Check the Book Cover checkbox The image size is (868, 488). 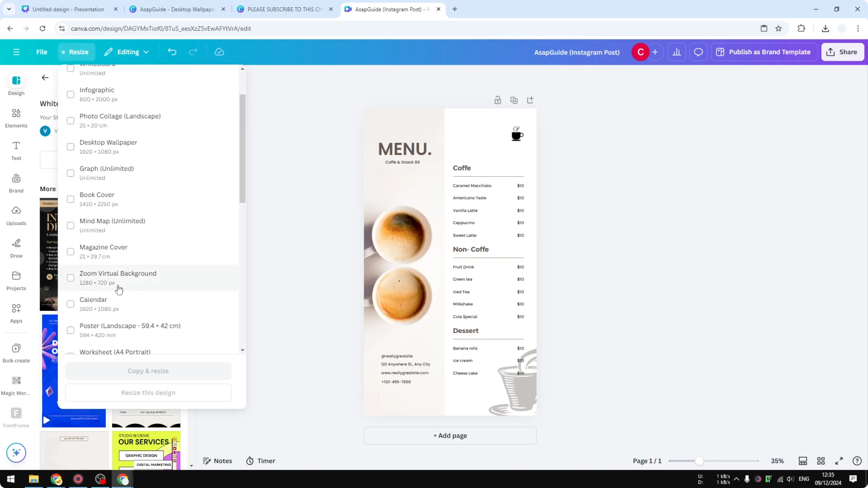(x=71, y=199)
